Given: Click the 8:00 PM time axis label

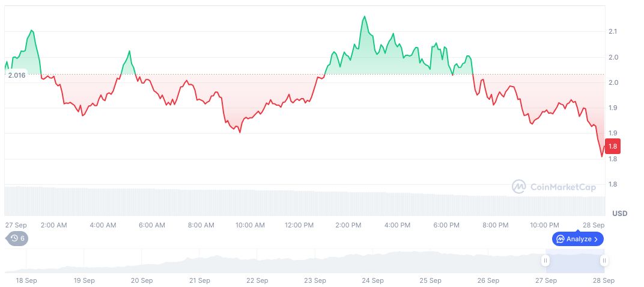Looking at the screenshot, I should pyautogui.click(x=495, y=225).
